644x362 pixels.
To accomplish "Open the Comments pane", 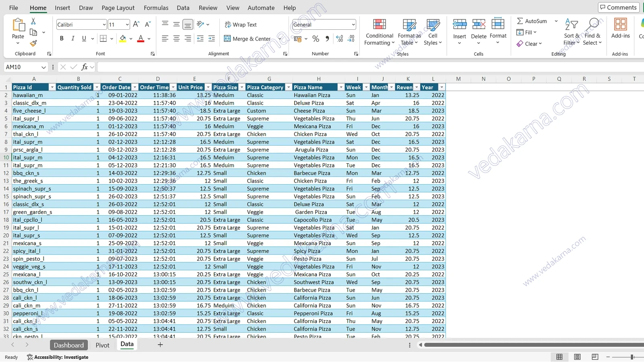I will pyautogui.click(x=619, y=7).
